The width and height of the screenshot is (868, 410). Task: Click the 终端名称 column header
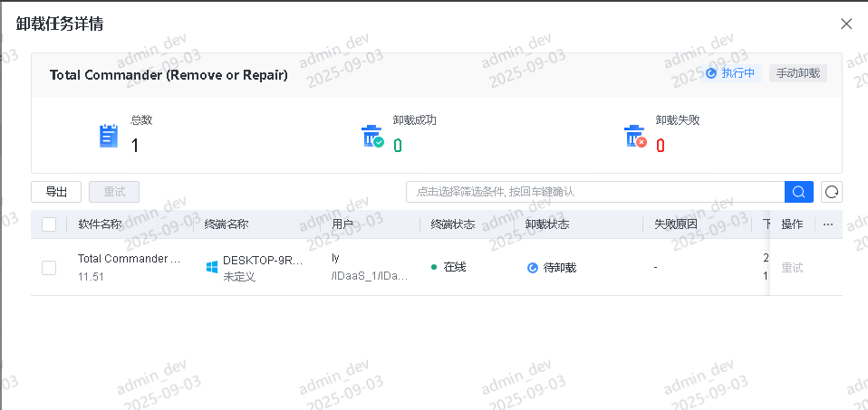[x=227, y=224]
